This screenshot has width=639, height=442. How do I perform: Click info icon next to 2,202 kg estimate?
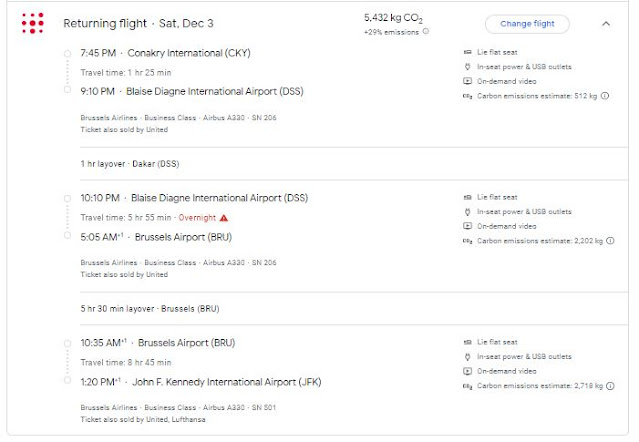tap(610, 240)
